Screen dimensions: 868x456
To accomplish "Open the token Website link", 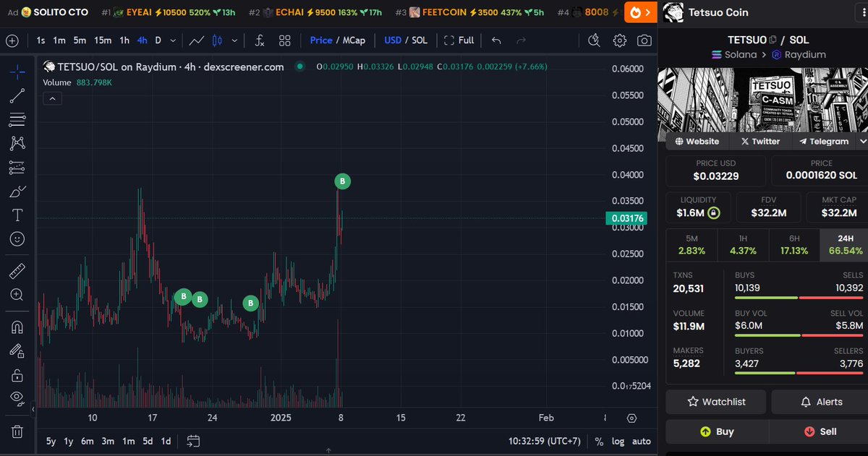I will [697, 142].
